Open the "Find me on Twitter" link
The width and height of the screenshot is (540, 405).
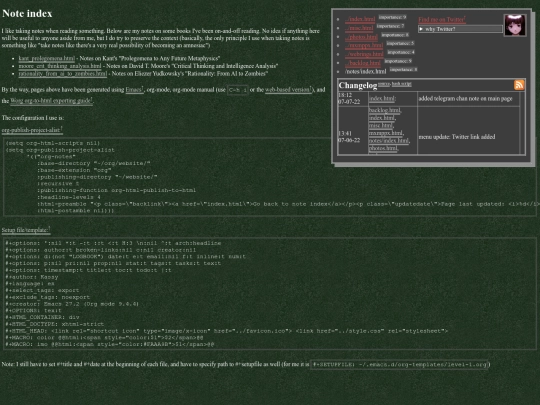tap(442, 20)
